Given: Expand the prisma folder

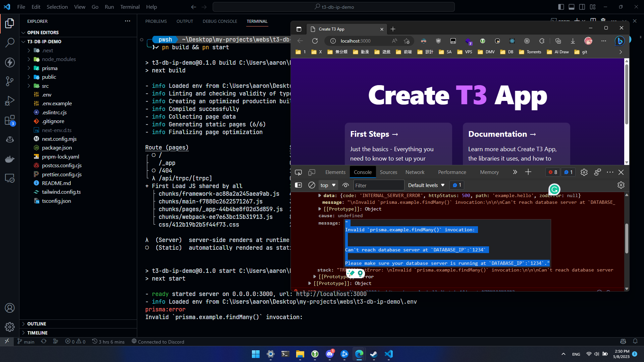Looking at the screenshot, I should click(50, 68).
